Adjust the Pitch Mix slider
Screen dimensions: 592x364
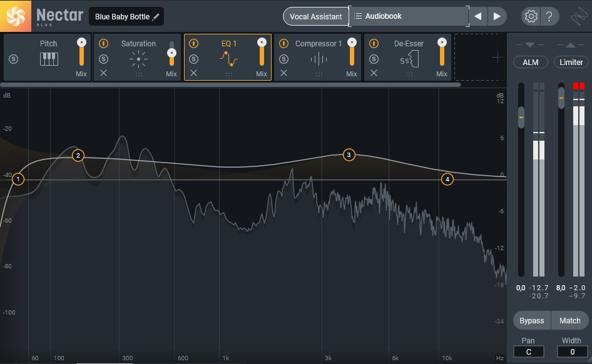click(81, 53)
